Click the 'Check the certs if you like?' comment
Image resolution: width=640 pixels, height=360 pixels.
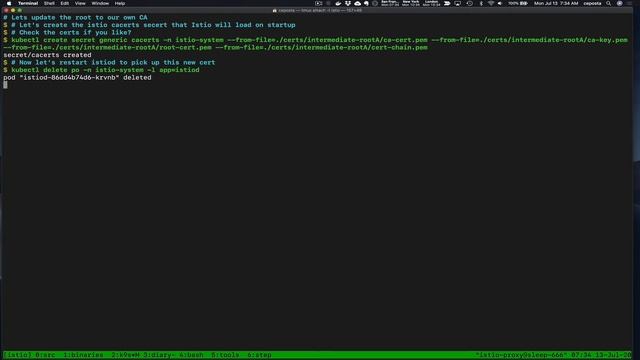click(71, 33)
